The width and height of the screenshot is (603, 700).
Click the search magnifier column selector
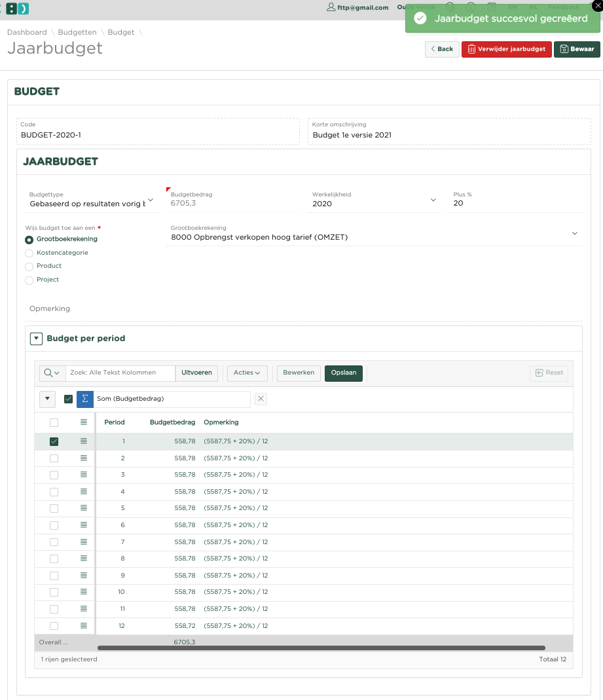(52, 373)
